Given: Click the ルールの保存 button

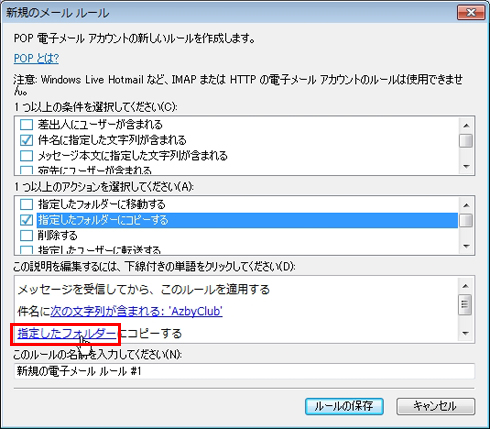Looking at the screenshot, I should (344, 406).
